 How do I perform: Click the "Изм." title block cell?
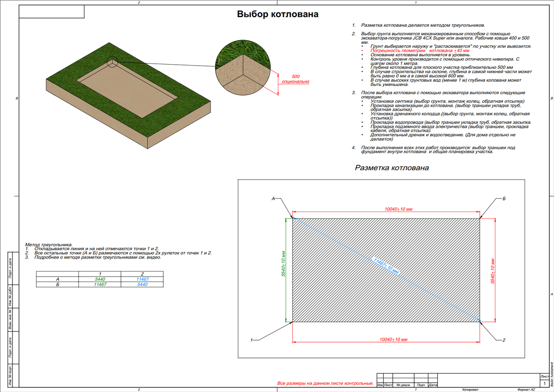(380, 385)
